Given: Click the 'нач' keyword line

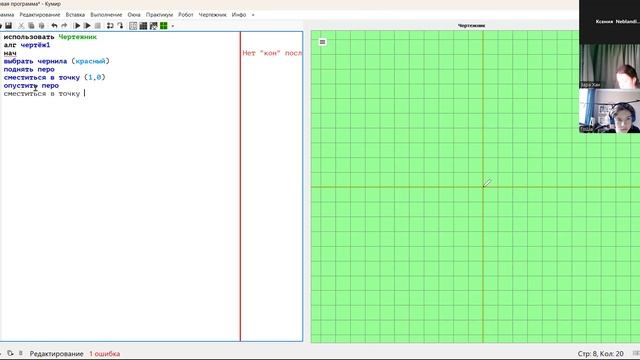Looking at the screenshot, I should click(10, 53).
